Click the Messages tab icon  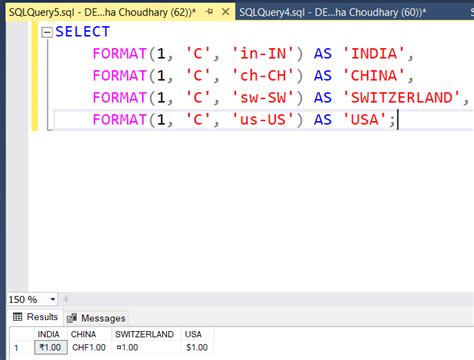(x=72, y=318)
